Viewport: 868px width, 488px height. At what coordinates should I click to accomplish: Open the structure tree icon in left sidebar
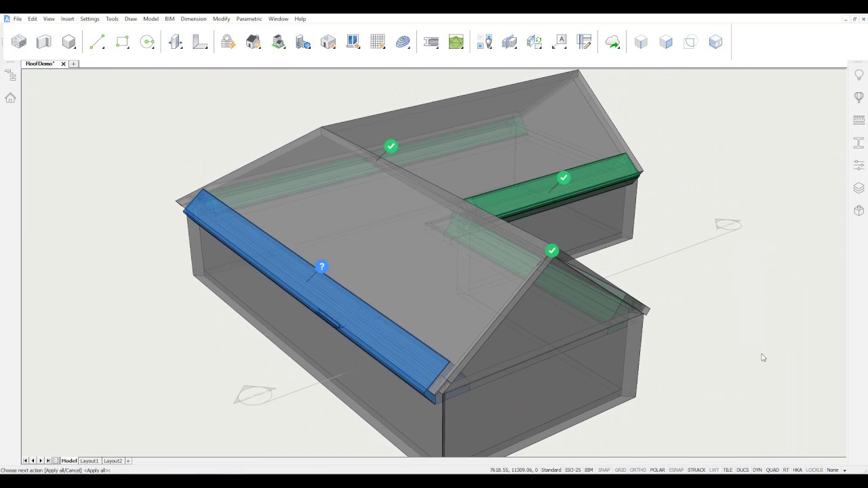pos(10,75)
